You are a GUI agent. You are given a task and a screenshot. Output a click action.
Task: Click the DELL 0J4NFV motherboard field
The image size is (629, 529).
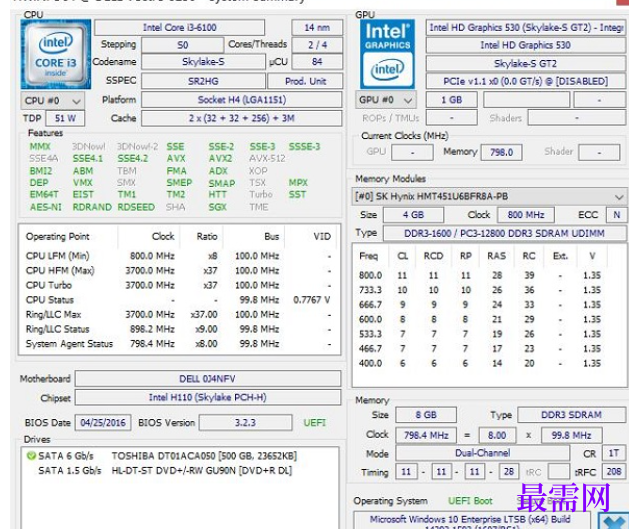click(x=208, y=379)
